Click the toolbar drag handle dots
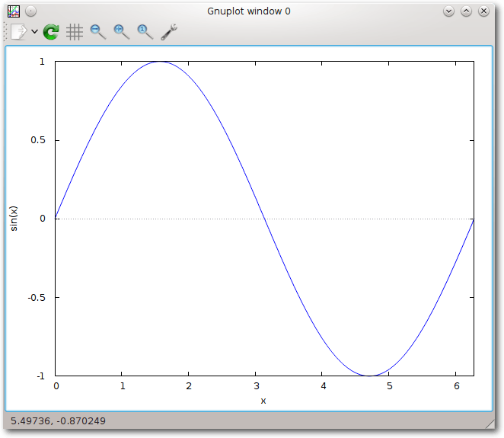This screenshot has width=504, height=438. [x=5, y=32]
